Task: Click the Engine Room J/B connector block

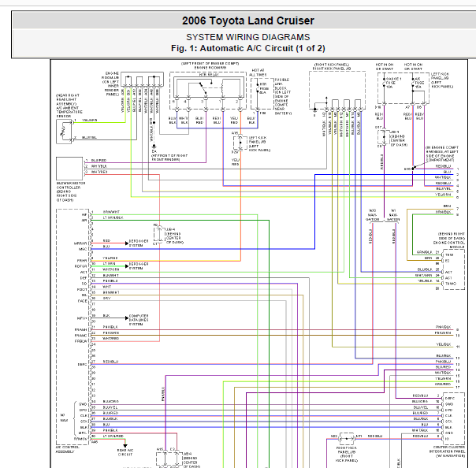Action: (x=142, y=80)
